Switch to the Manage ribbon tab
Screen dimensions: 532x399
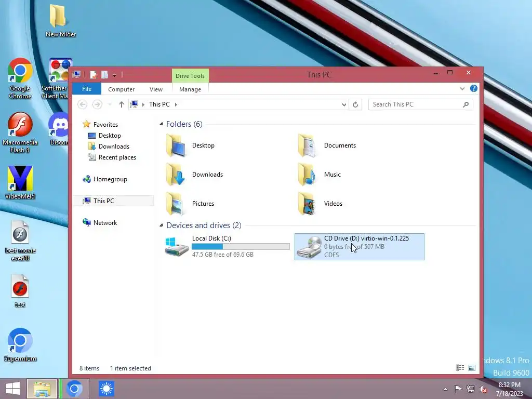pyautogui.click(x=190, y=89)
